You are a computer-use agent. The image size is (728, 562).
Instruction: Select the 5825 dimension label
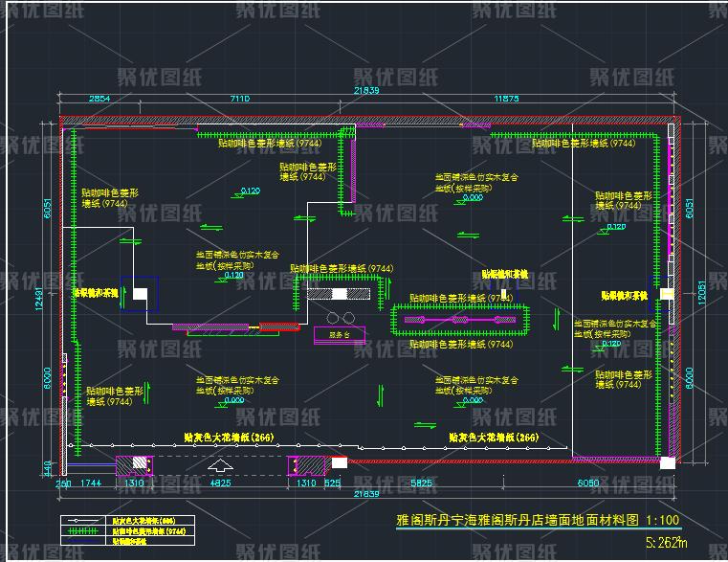coord(422,483)
